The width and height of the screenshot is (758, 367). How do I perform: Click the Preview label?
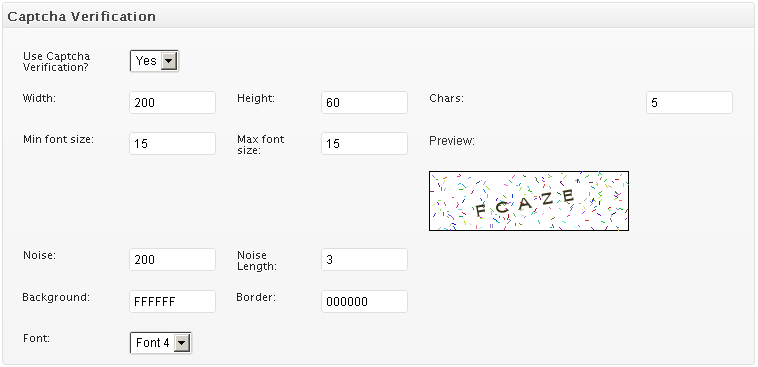click(x=452, y=141)
